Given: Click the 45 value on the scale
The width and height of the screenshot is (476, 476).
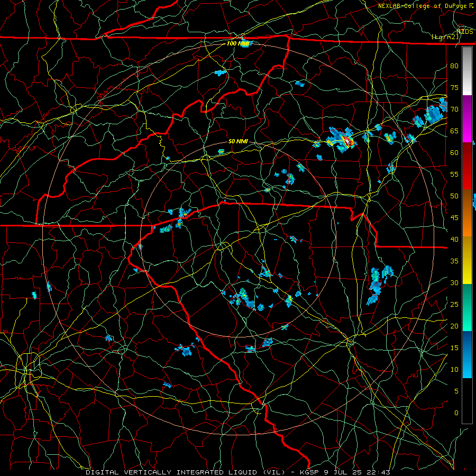Looking at the screenshot, I should (454, 218).
